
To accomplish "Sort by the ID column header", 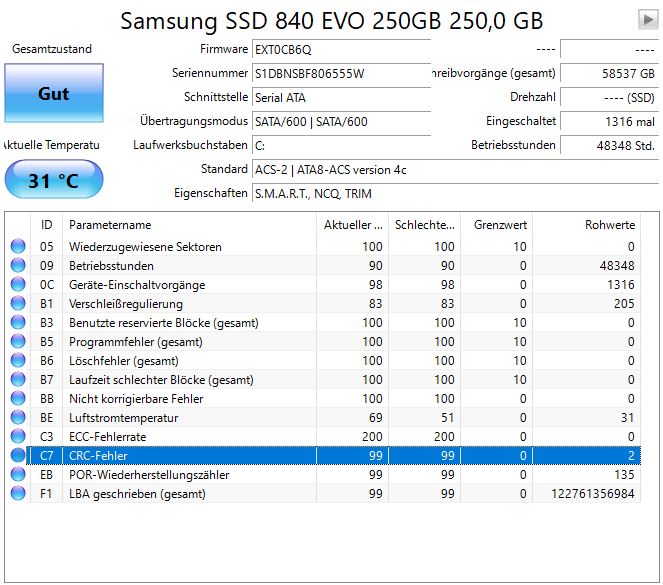I will pos(47,224).
